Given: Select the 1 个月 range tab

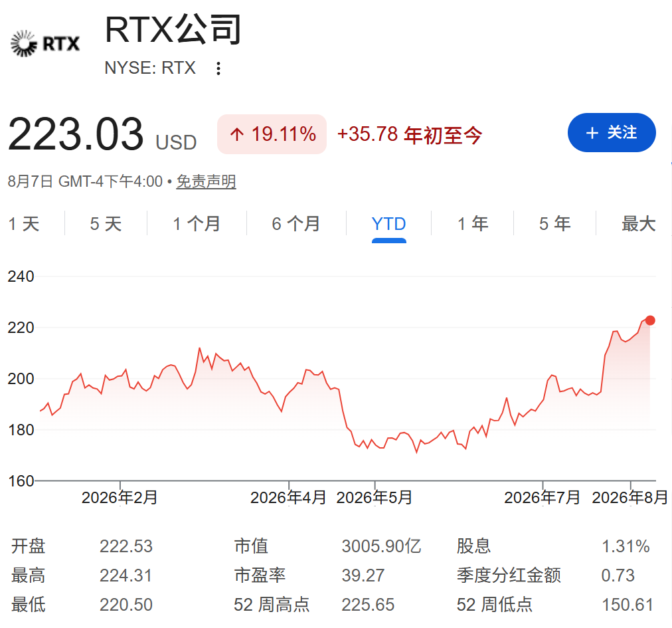Looking at the screenshot, I should click(197, 224).
